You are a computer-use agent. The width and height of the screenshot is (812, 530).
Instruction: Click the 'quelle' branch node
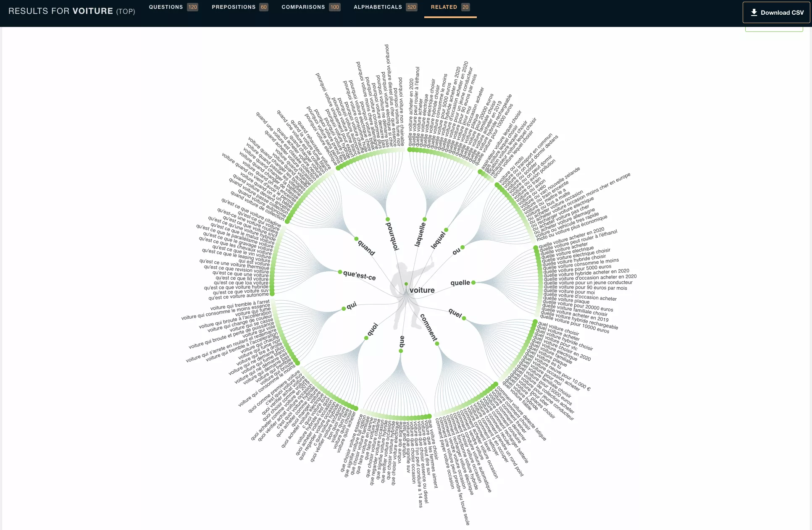click(473, 283)
